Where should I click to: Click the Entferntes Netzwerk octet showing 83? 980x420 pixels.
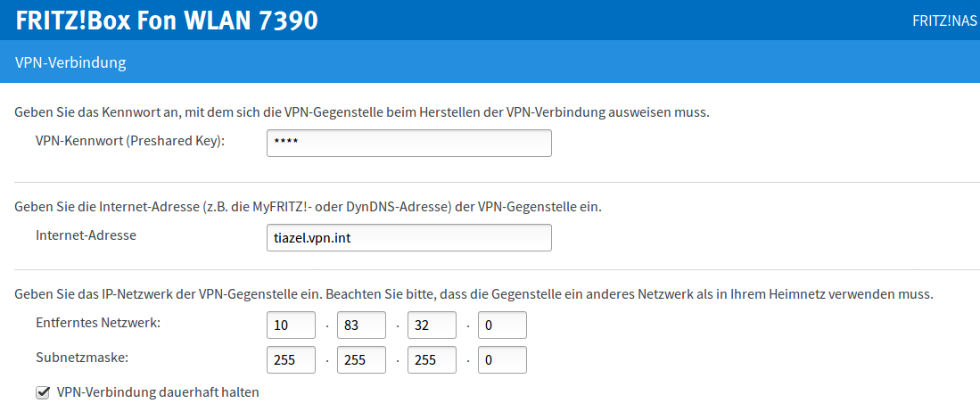(x=361, y=325)
